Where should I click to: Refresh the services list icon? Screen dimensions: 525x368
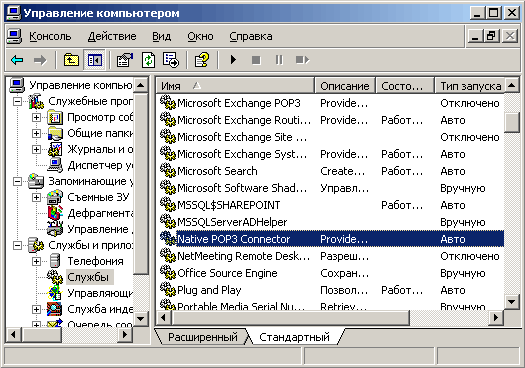click(148, 60)
